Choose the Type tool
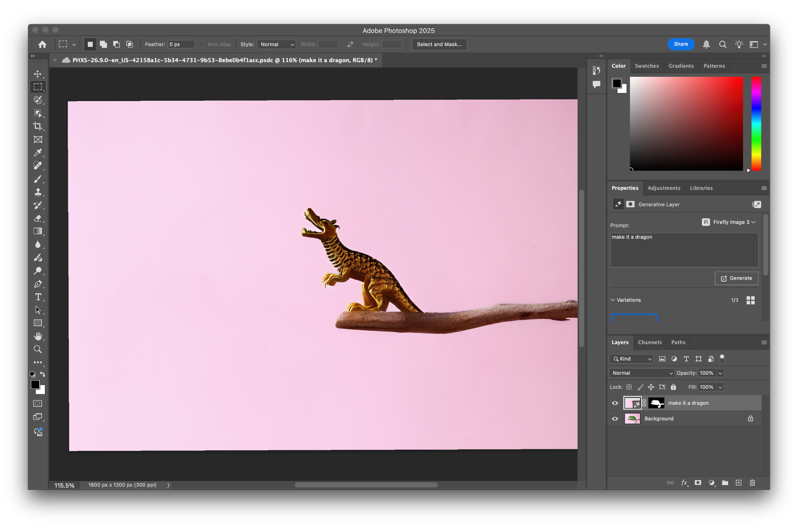 point(38,297)
